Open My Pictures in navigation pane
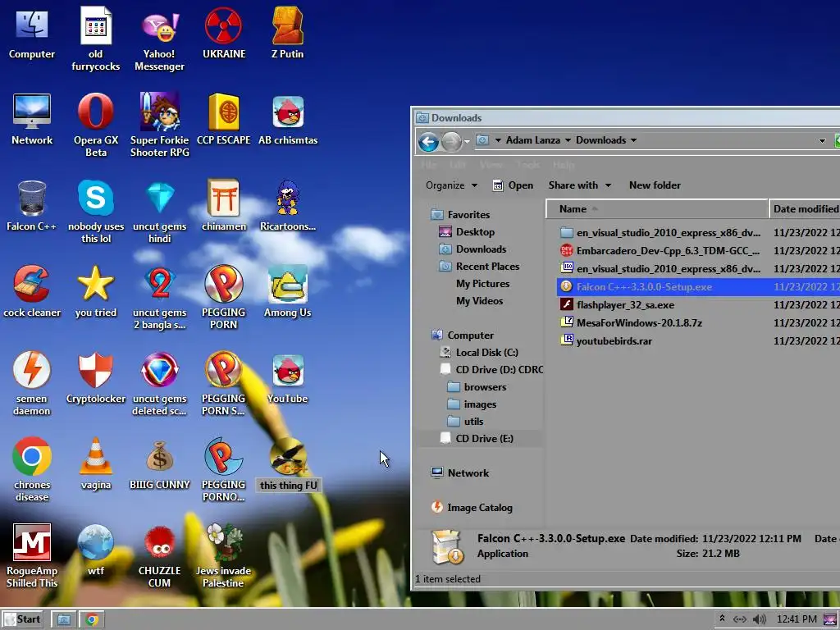 click(482, 283)
